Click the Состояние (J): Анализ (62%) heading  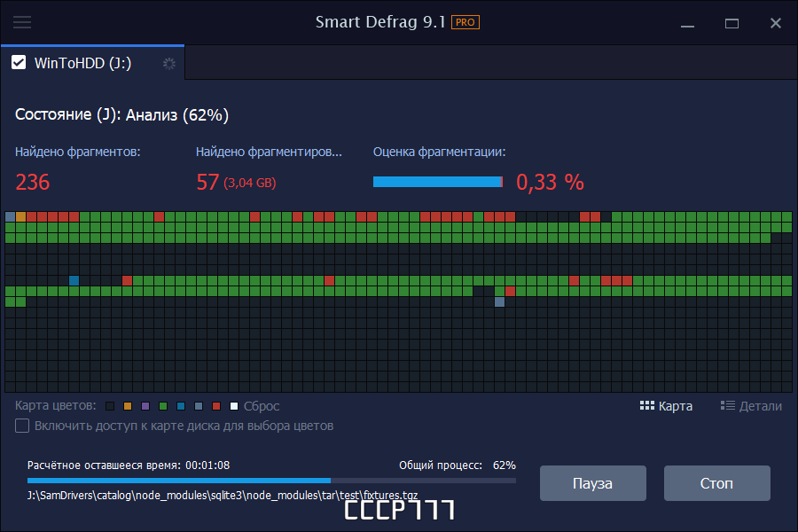(x=121, y=114)
